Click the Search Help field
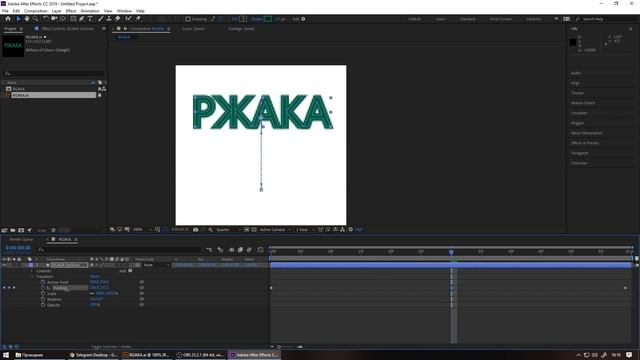Viewport: 640px width, 360px height. (x=606, y=19)
